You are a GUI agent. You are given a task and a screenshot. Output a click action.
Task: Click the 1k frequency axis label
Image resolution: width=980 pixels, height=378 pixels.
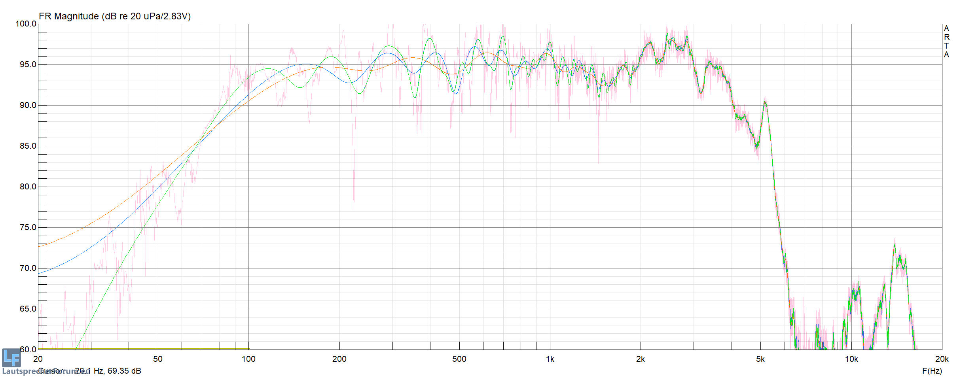[550, 359]
